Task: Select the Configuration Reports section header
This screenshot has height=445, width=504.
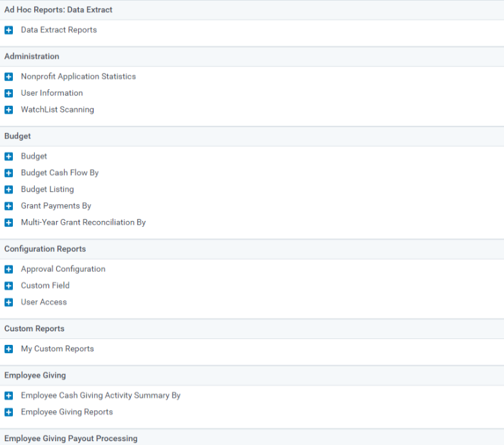Action: 252,249
